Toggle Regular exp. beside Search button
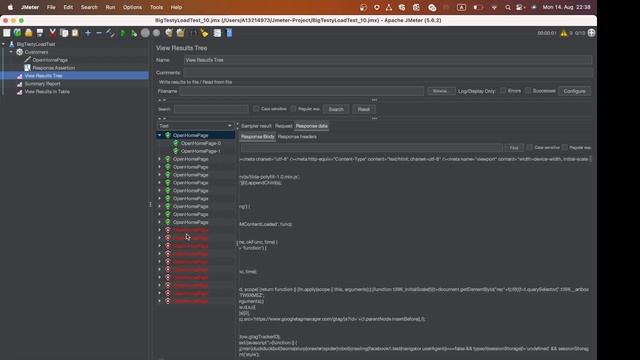 [x=293, y=109]
